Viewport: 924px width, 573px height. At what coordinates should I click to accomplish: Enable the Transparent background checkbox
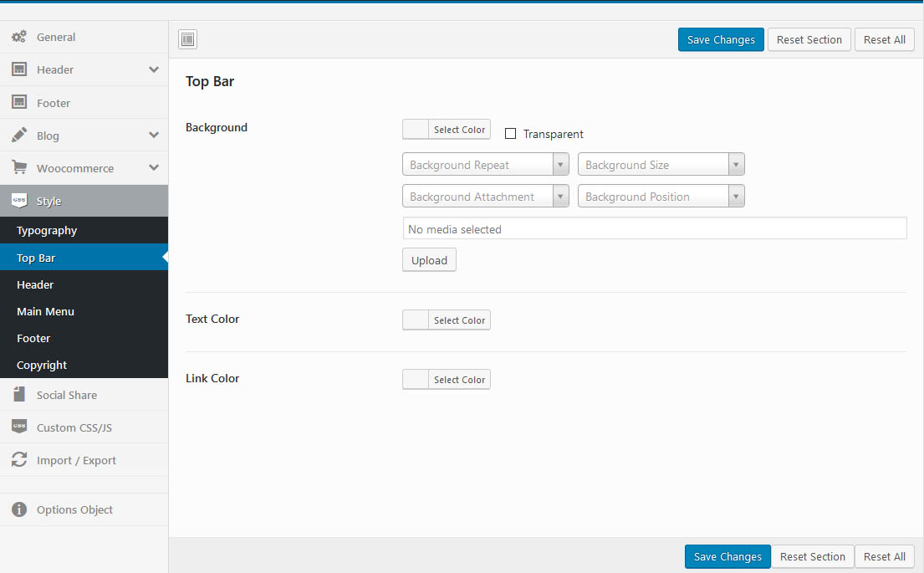[510, 134]
